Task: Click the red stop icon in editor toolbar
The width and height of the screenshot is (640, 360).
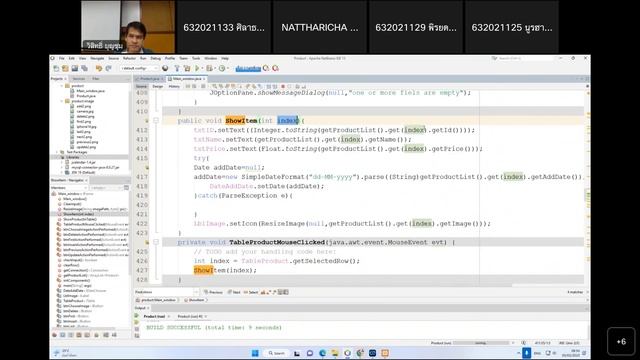Action: [282, 86]
